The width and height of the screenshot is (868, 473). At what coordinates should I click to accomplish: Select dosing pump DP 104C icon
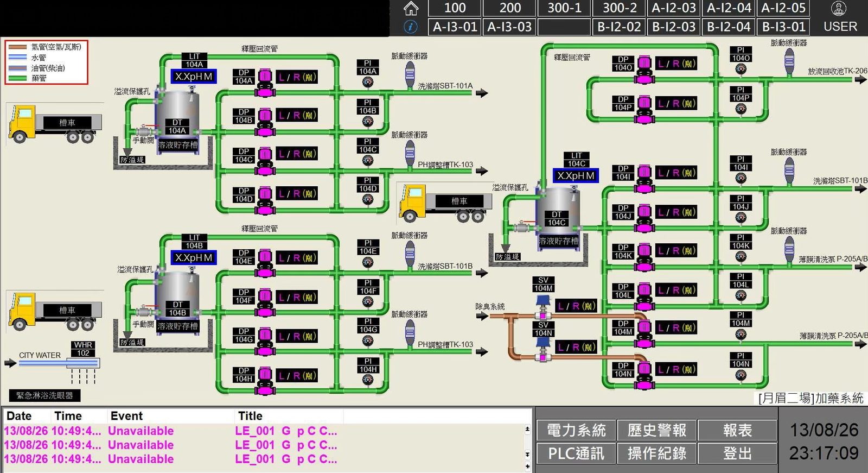click(265, 160)
